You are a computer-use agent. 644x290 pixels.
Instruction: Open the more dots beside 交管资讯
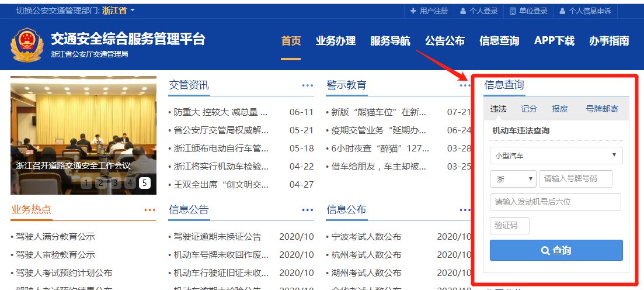[308, 85]
